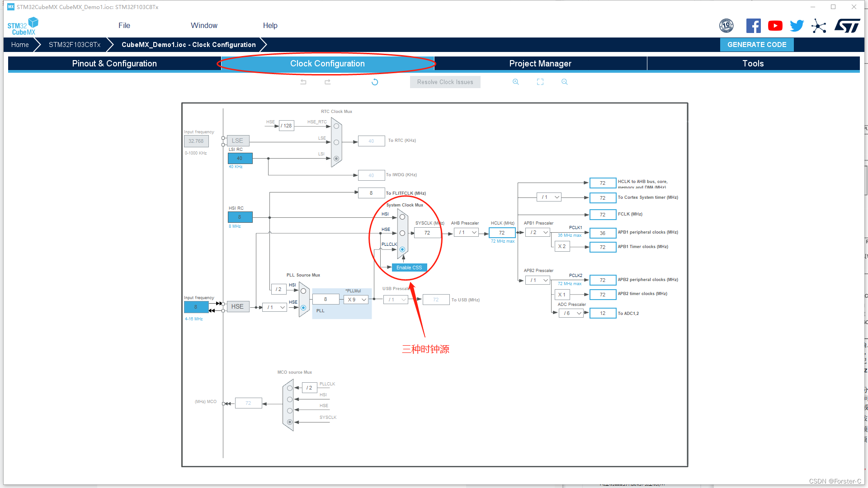
Task: Click Resolve Clock Issues button
Action: click(445, 82)
